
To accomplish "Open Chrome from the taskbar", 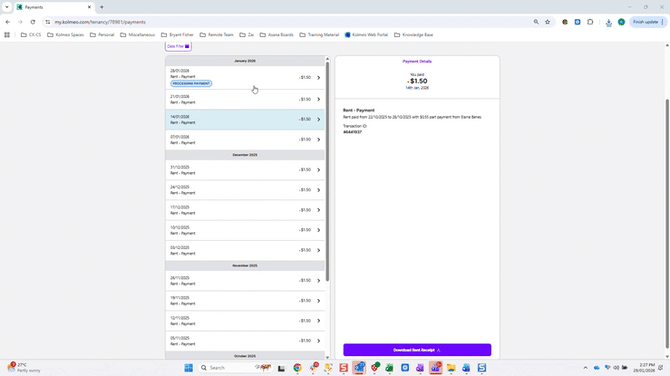I will 297,368.
